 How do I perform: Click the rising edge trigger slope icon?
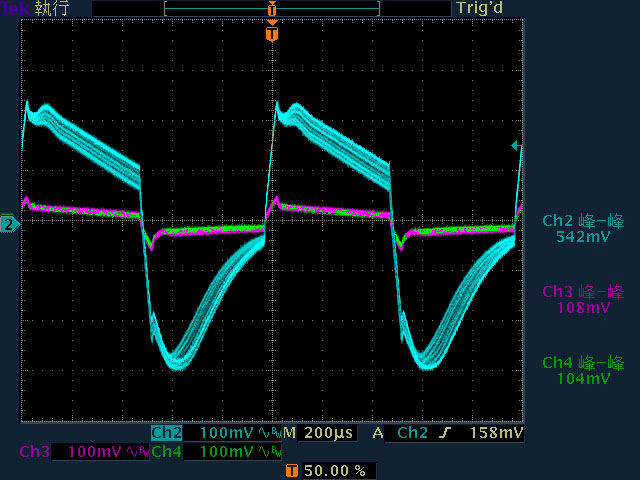(445, 433)
